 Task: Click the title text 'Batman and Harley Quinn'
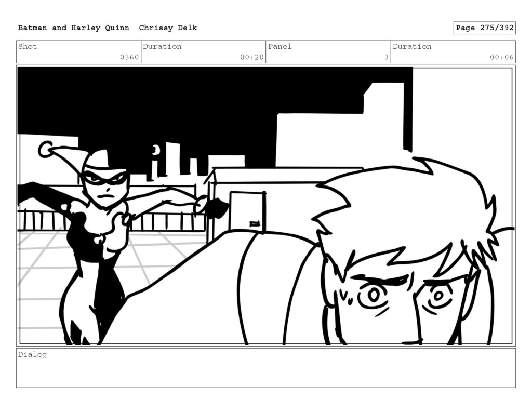[x=74, y=28]
